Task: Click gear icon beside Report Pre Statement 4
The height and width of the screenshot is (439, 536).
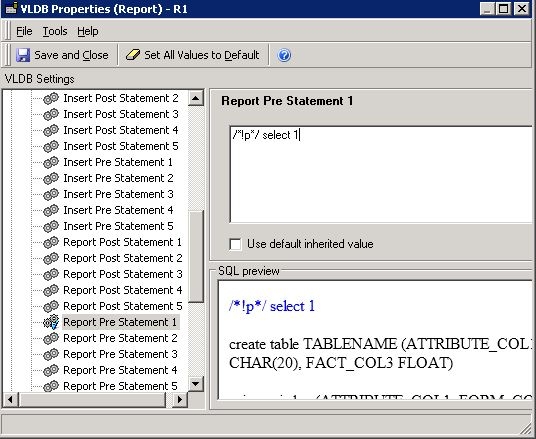Action: tap(51, 370)
